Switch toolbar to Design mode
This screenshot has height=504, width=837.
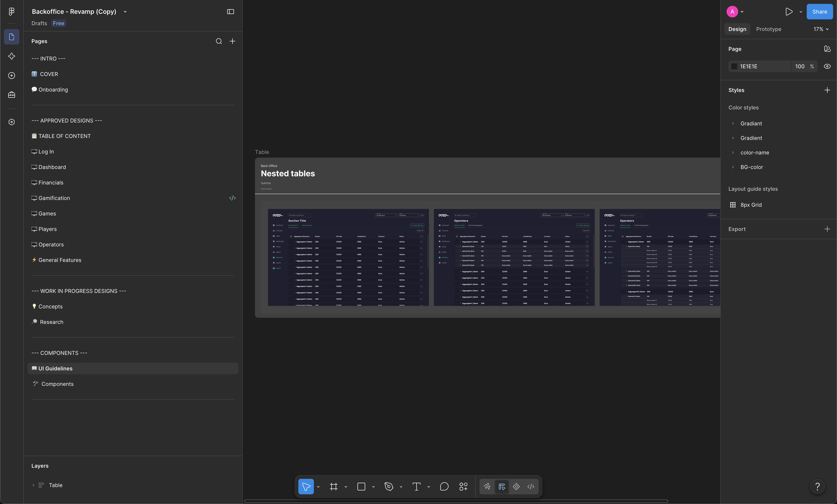coord(501,486)
